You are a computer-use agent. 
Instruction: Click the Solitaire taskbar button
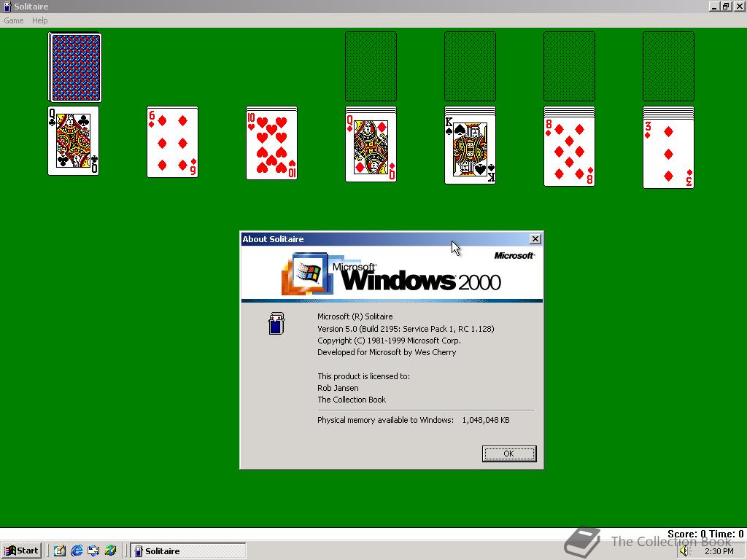188,551
